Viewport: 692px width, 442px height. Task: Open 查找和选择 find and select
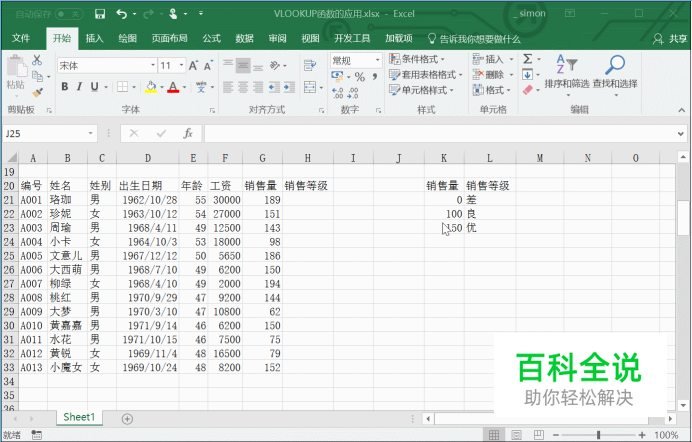point(615,75)
